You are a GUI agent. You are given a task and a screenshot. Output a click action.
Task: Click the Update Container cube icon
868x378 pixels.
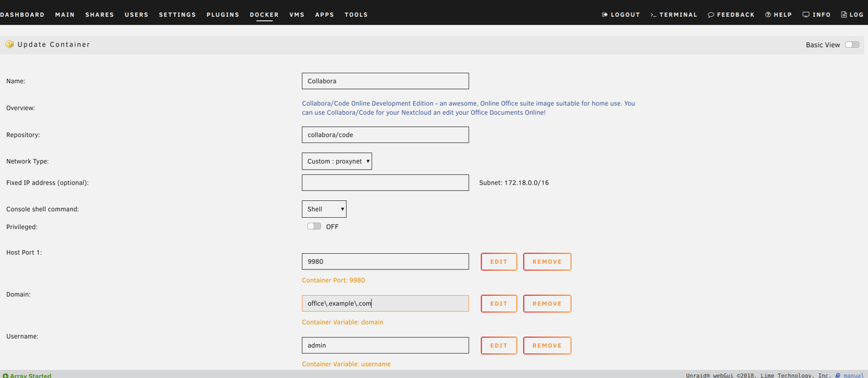click(9, 44)
